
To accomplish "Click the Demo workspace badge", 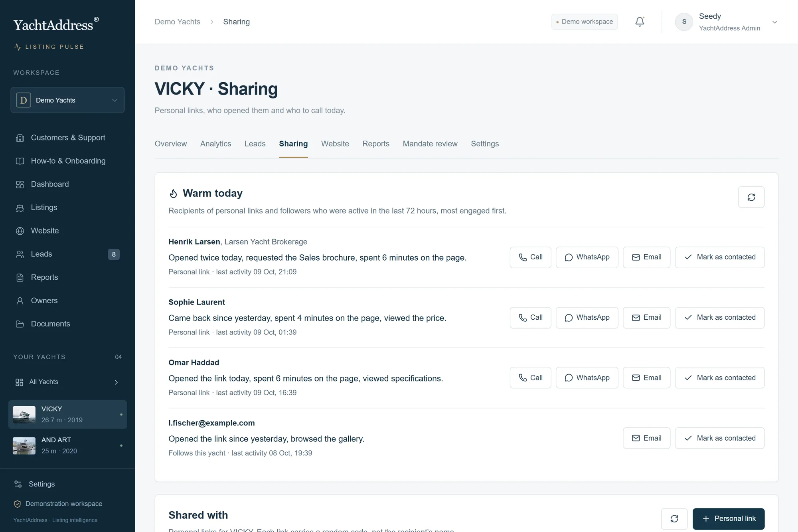I will point(584,22).
